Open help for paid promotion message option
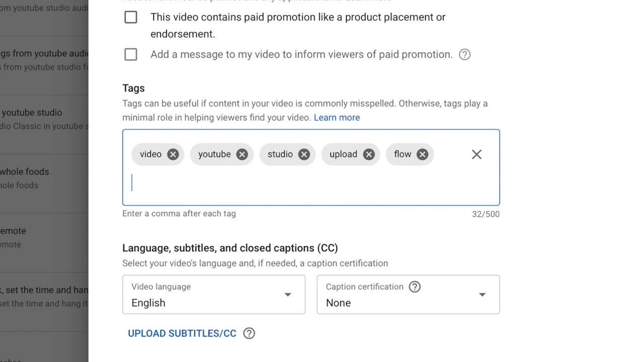Image resolution: width=644 pixels, height=362 pixels. [x=464, y=54]
